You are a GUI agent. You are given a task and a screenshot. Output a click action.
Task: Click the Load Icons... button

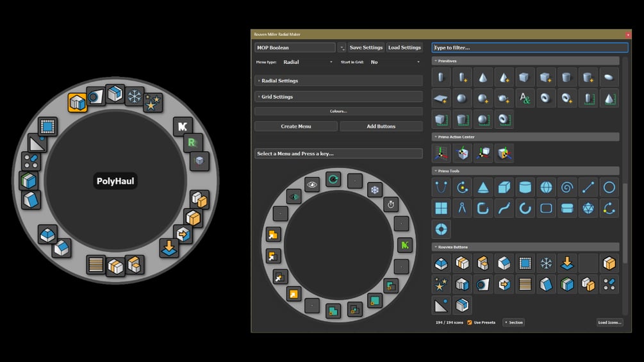[609, 323]
